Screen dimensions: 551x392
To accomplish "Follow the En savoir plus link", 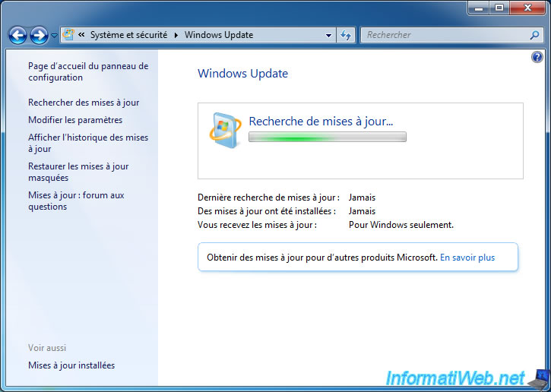I will point(467,258).
